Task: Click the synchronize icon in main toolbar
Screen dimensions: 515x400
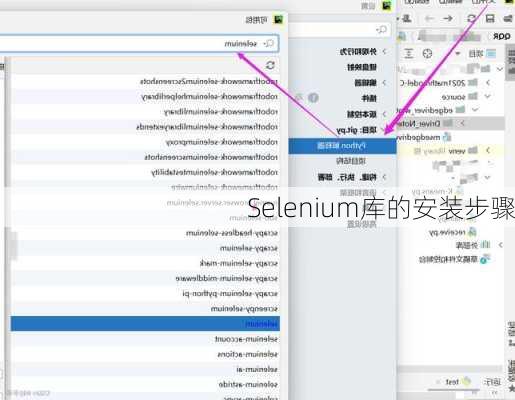Action: click(471, 18)
